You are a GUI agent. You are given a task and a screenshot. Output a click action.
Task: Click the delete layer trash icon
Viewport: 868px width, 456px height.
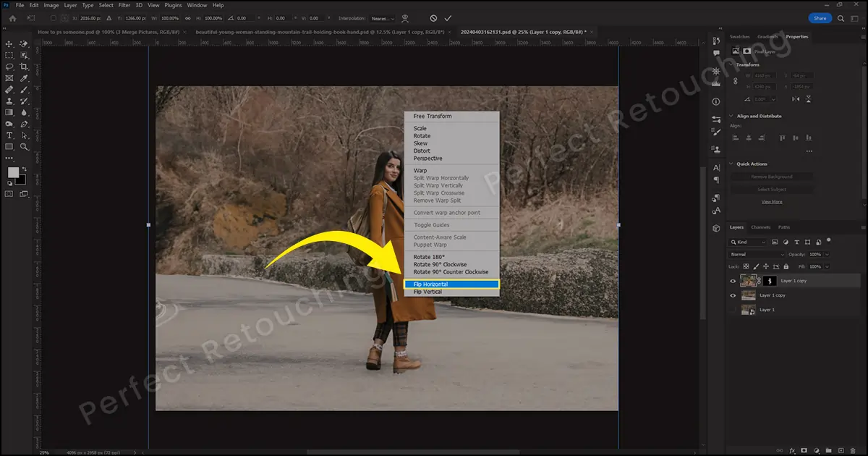(x=852, y=449)
